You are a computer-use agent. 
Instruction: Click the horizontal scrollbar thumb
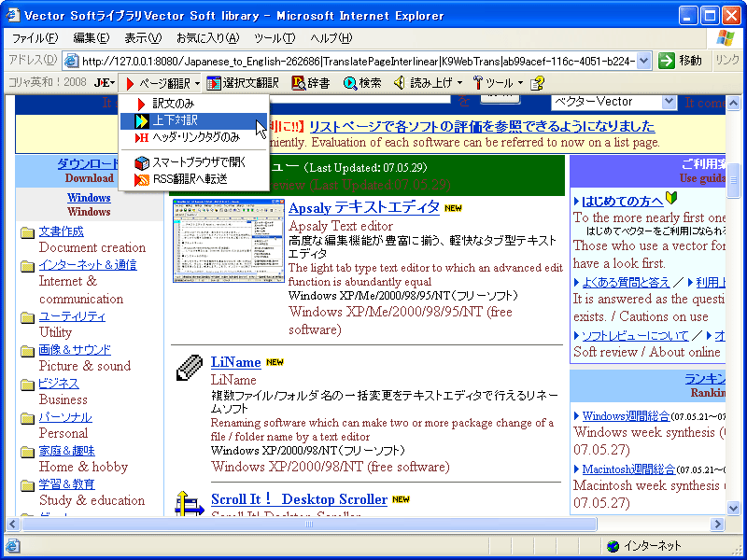click(309, 525)
